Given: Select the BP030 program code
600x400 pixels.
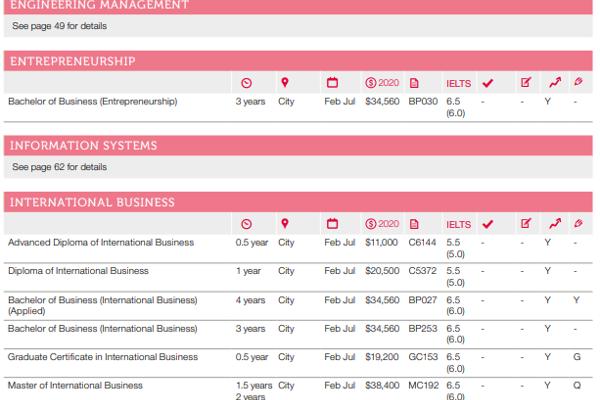Looking at the screenshot, I should point(423,101).
